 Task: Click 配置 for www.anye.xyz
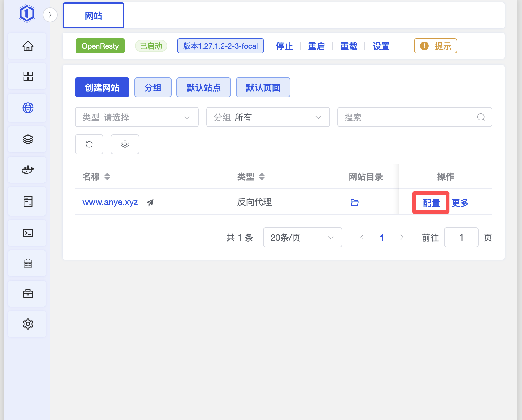coord(431,203)
